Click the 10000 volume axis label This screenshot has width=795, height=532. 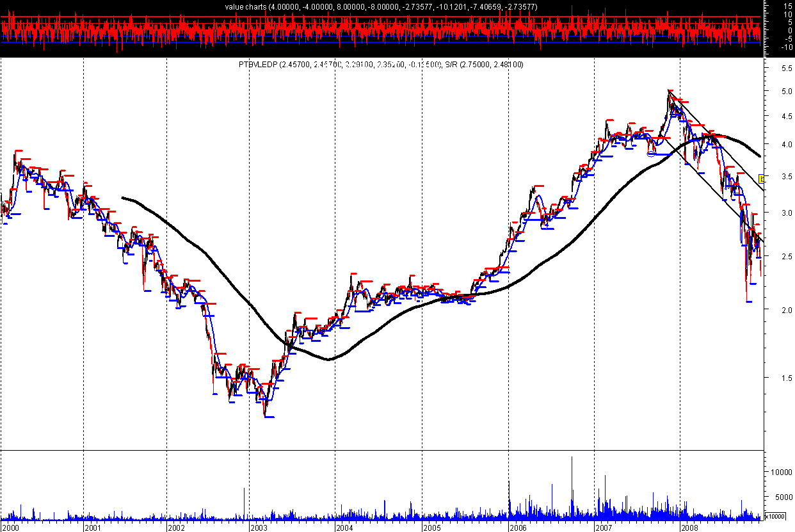tap(782, 472)
